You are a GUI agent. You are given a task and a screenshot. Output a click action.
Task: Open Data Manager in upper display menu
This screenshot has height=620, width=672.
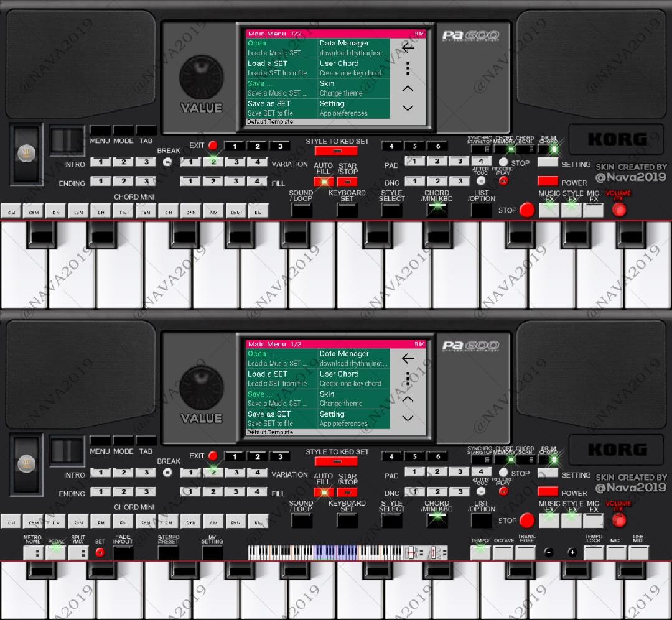click(353, 48)
